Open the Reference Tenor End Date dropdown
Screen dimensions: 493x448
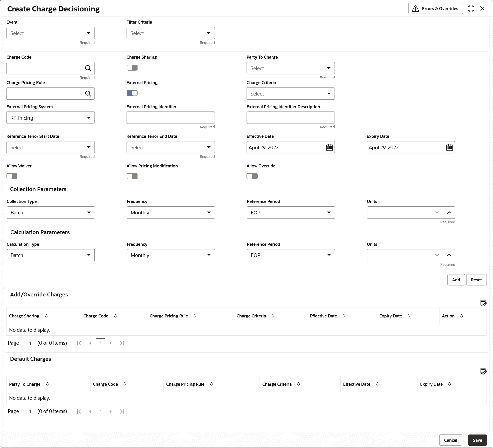click(170, 147)
